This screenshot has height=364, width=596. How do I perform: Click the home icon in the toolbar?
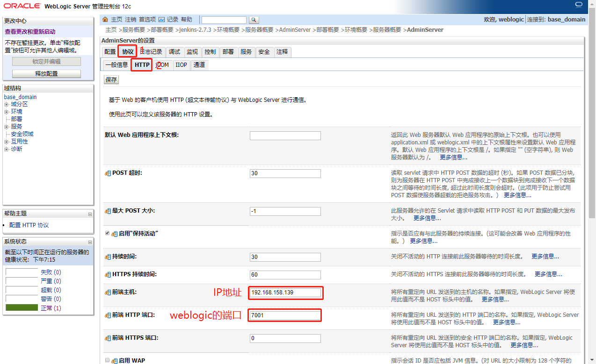105,20
